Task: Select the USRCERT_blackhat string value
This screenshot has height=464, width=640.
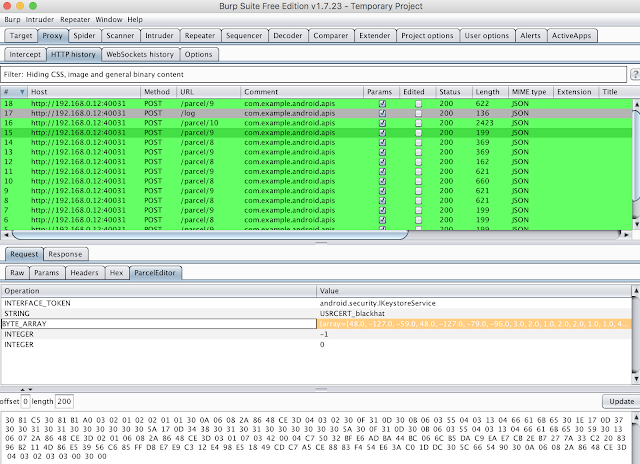Action: click(352, 313)
